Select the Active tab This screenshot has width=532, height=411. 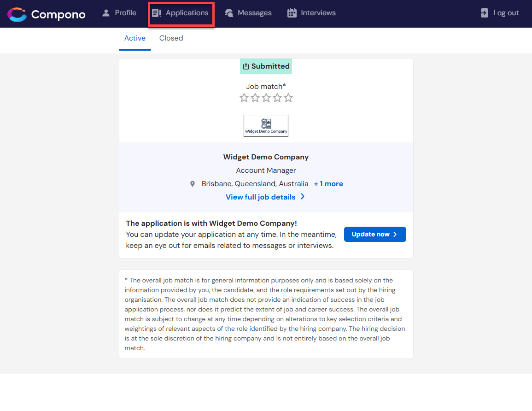(x=134, y=38)
